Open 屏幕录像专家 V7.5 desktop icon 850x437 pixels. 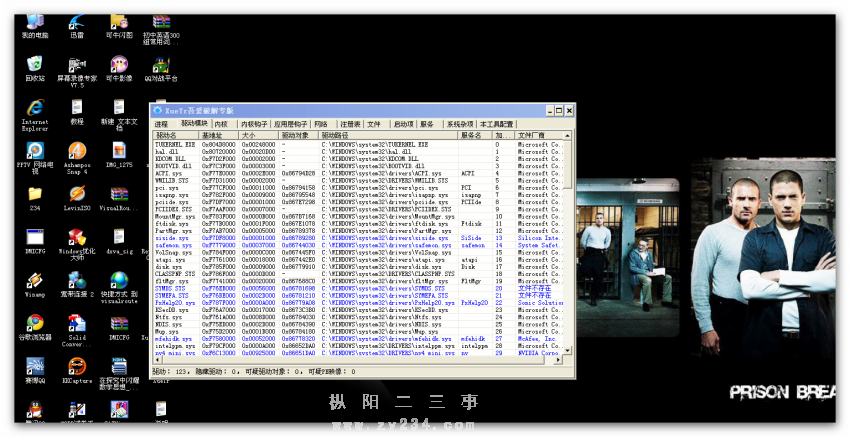tap(77, 72)
